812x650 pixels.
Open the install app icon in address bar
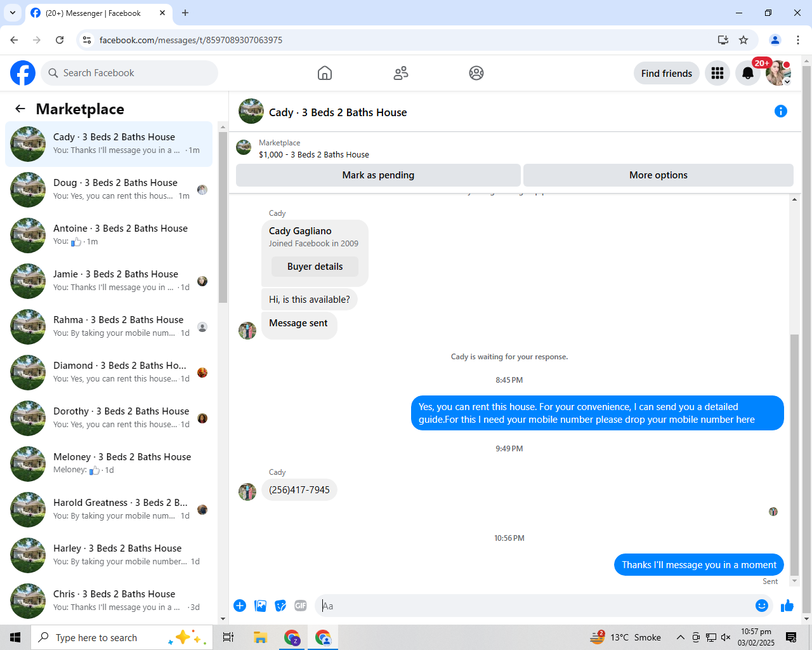[723, 40]
